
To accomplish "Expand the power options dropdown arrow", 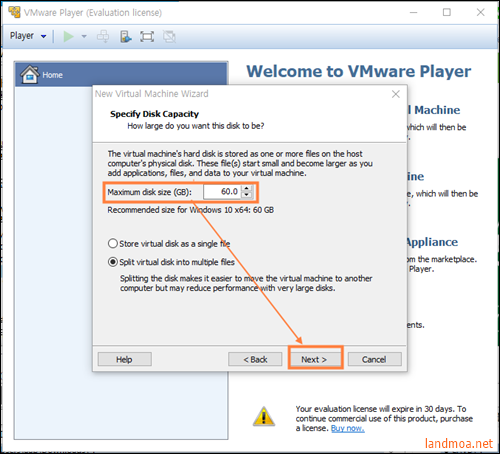I will coord(84,36).
